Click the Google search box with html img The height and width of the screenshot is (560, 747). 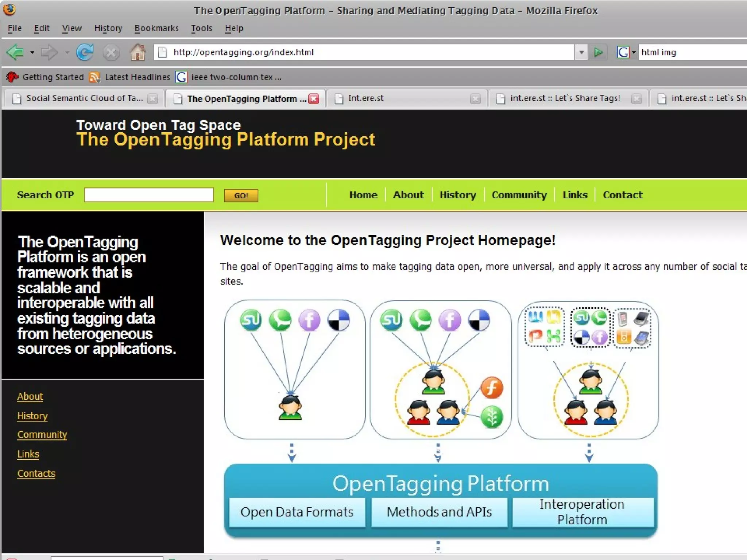[693, 52]
